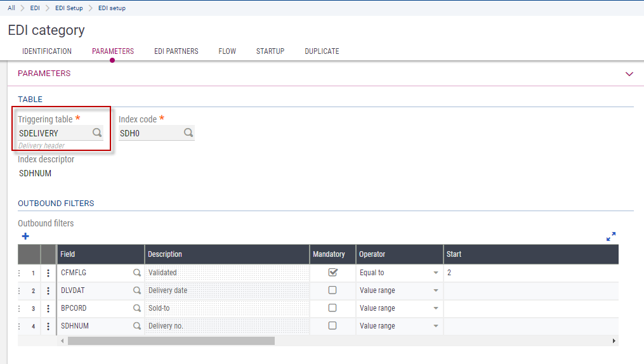Click the All breadcrumb link
644x364 pixels.
[x=11, y=8]
